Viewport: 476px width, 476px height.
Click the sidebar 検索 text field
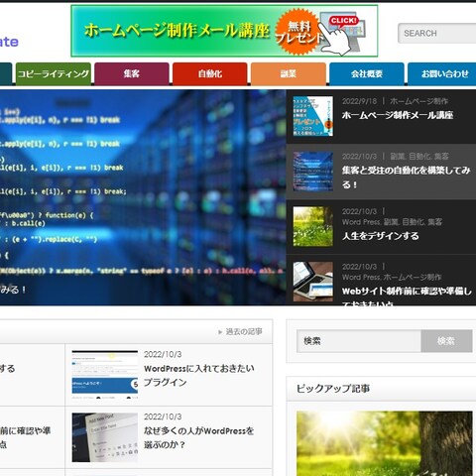(x=359, y=341)
